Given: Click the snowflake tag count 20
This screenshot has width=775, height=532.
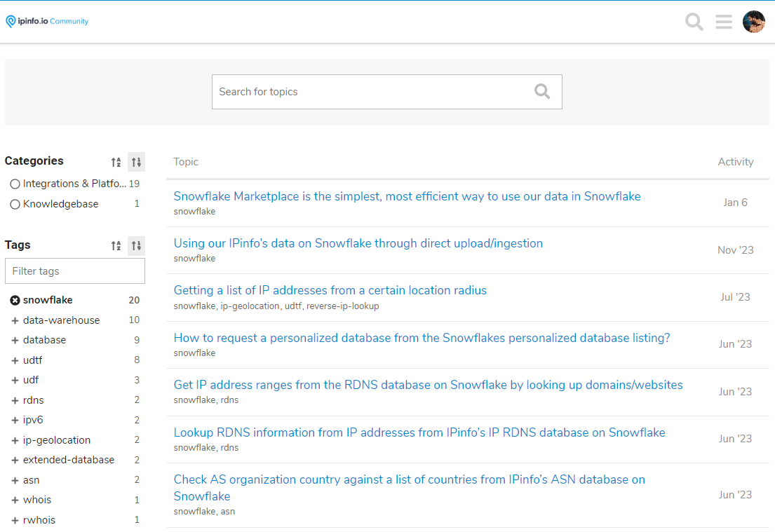Looking at the screenshot, I should point(134,300).
